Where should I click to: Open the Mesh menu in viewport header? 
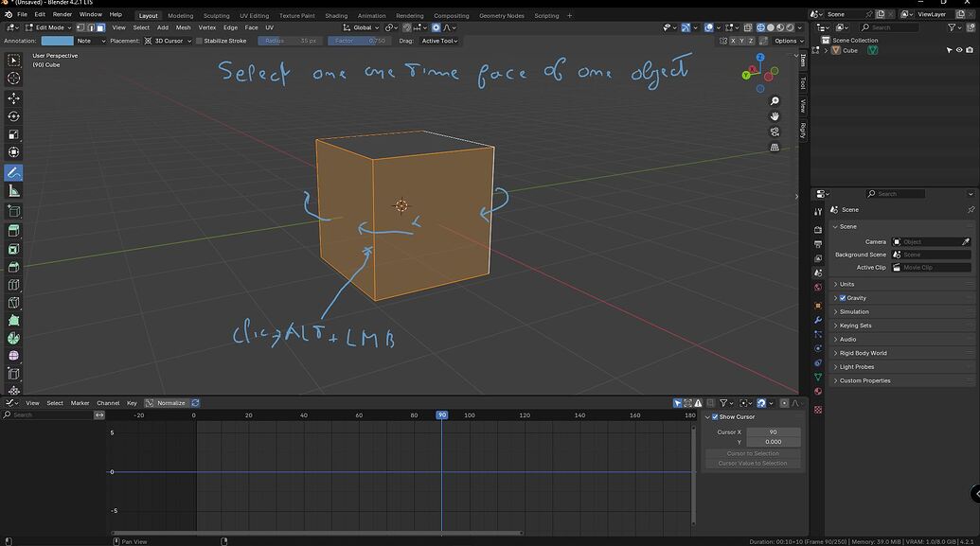pos(183,27)
